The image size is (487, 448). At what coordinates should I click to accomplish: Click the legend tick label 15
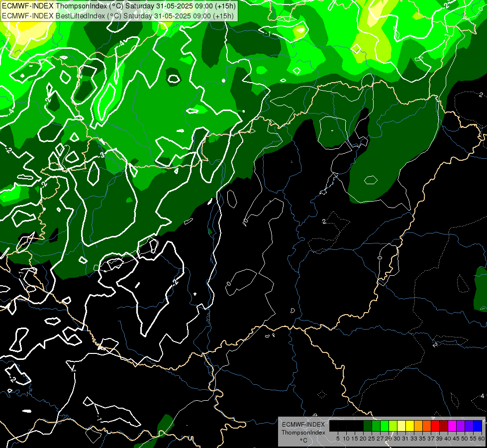[355, 439]
